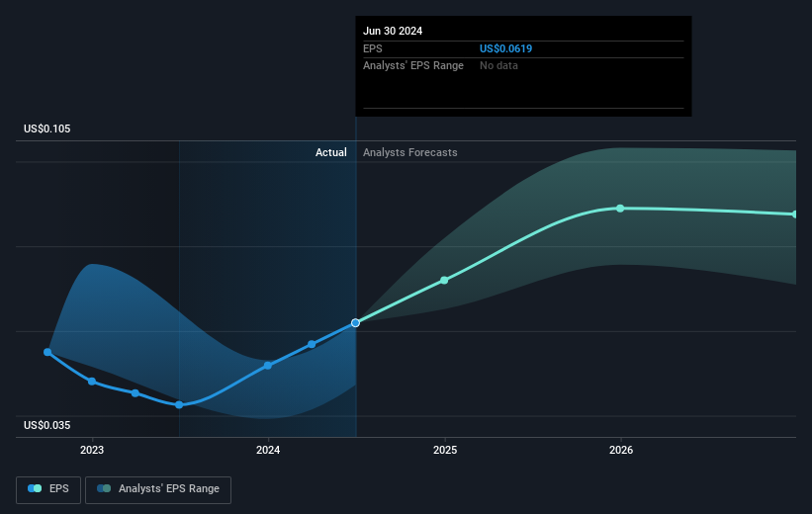Screen dimensions: 812x514
Task: Click the 2026 x-axis label
Action: click(x=621, y=450)
